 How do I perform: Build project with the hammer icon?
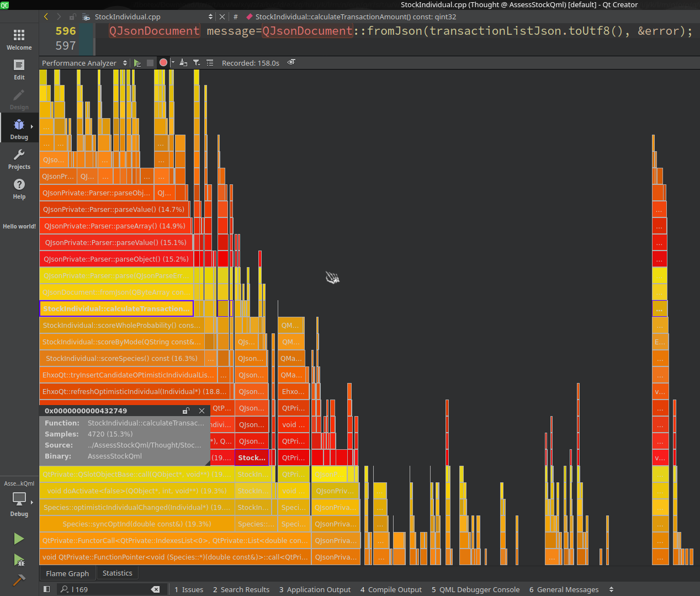tap(19, 581)
